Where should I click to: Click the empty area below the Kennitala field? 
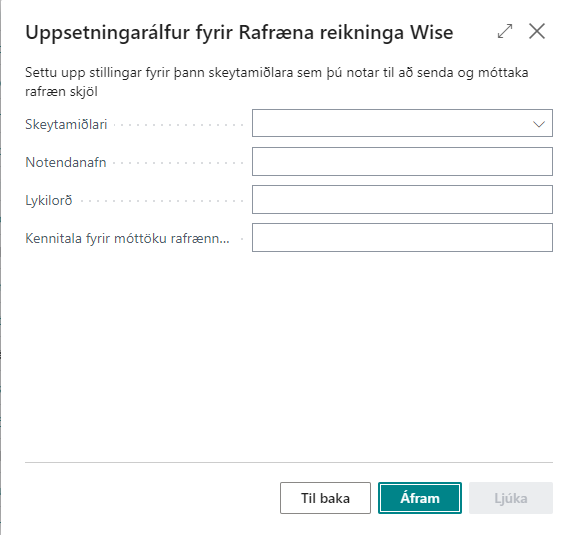click(289, 355)
